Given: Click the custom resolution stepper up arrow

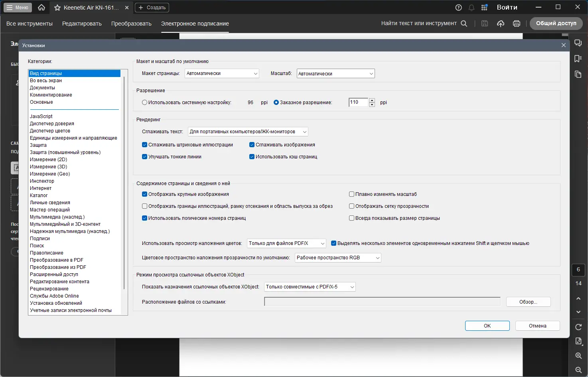Looking at the screenshot, I should (x=372, y=100).
